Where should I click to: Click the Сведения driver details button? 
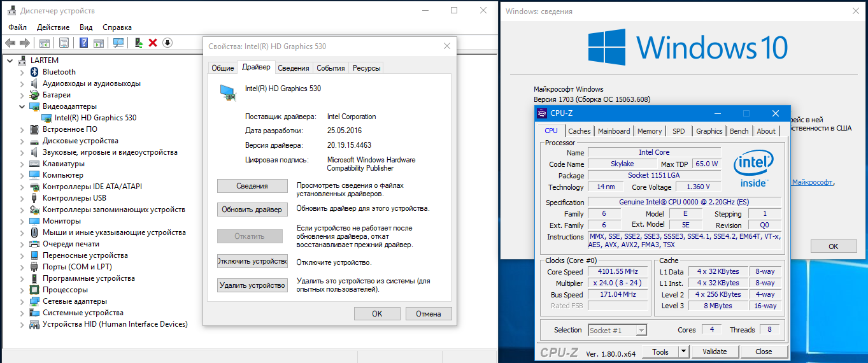point(252,186)
